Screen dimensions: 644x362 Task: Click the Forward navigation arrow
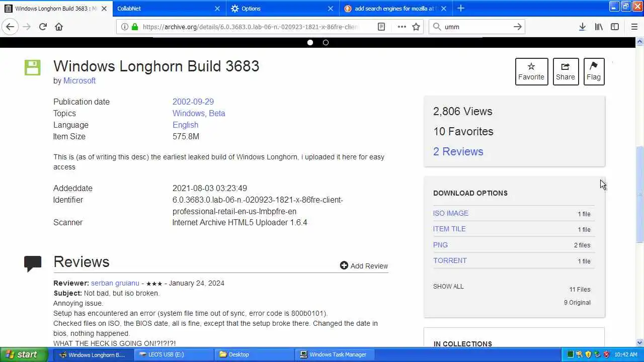tap(27, 27)
